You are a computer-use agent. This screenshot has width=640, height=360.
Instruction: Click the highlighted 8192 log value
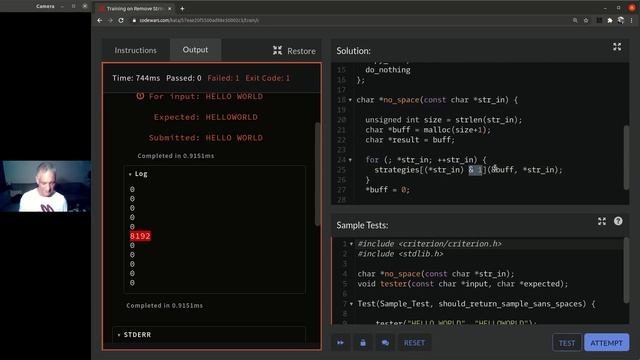click(x=140, y=236)
